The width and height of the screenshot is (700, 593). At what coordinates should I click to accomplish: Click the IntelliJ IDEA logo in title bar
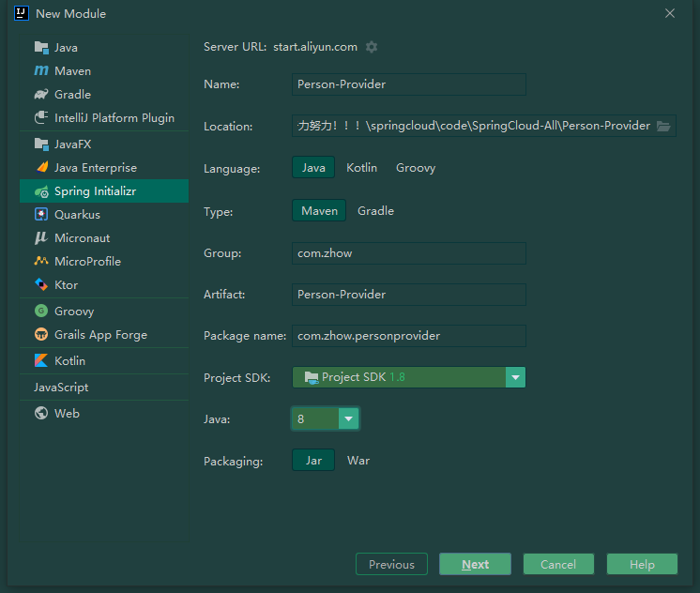pos(22,13)
